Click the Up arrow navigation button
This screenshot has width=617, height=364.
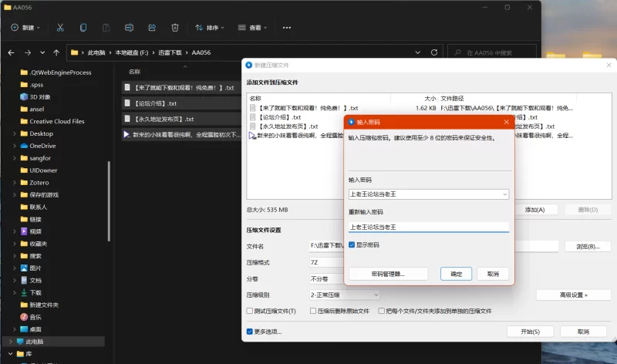(56, 52)
